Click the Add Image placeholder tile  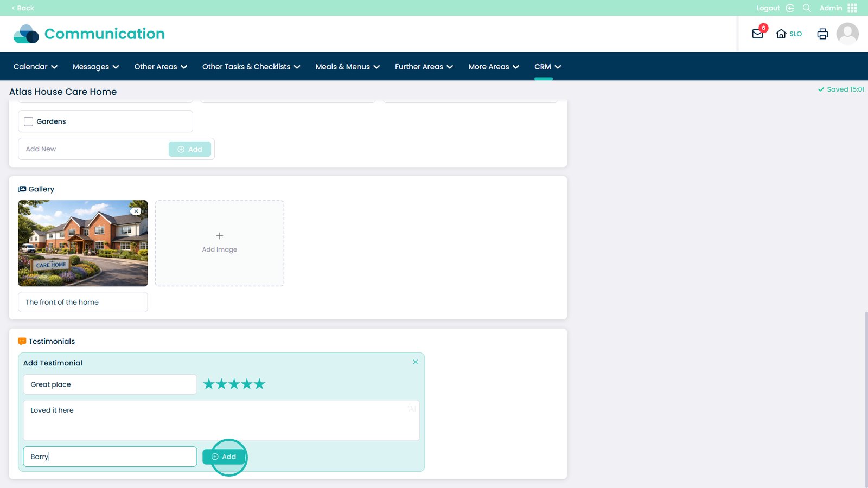coord(219,243)
